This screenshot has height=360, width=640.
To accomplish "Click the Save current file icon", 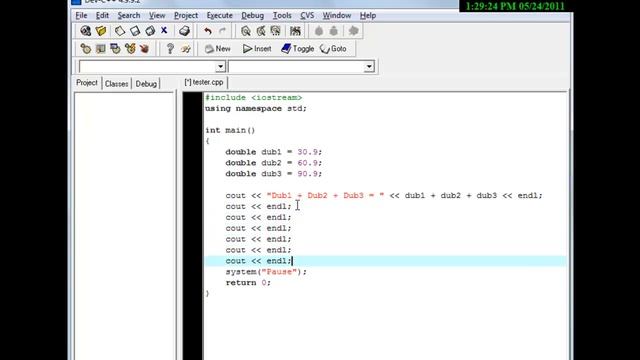I will 120,31.
